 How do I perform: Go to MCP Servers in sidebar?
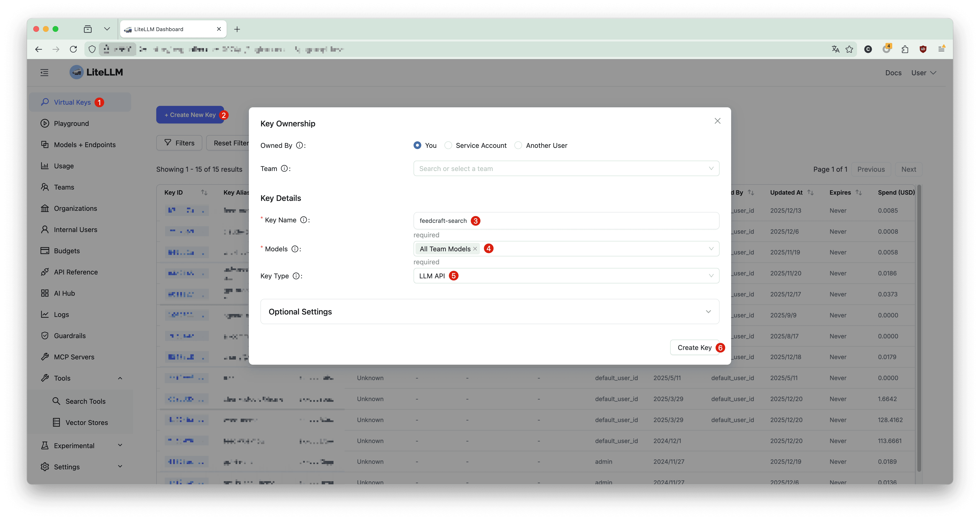pyautogui.click(x=74, y=357)
